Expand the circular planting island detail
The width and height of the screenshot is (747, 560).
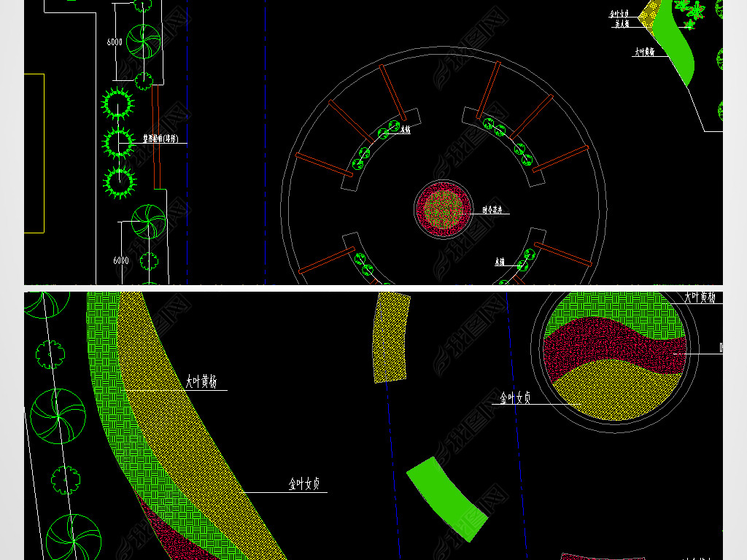[613, 361]
